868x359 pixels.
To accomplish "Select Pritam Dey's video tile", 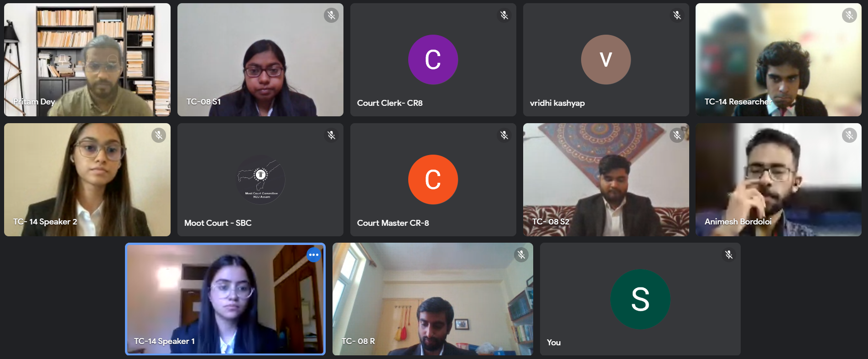I will (87, 60).
